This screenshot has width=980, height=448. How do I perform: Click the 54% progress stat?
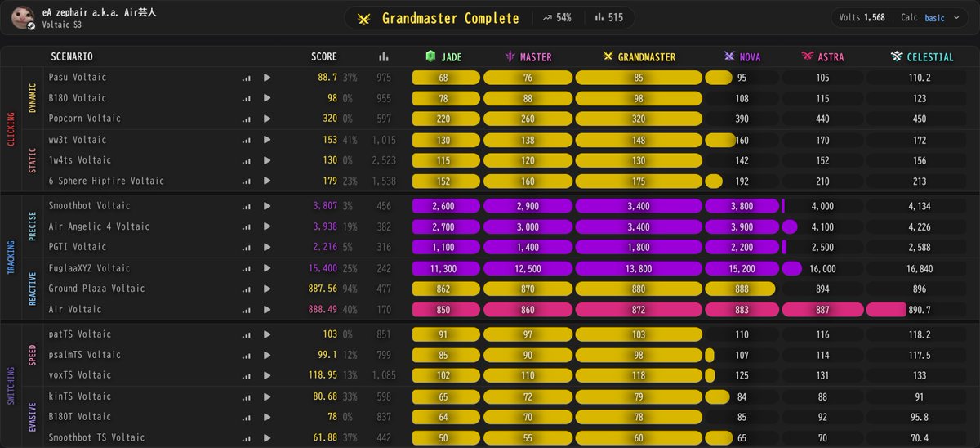pos(557,18)
